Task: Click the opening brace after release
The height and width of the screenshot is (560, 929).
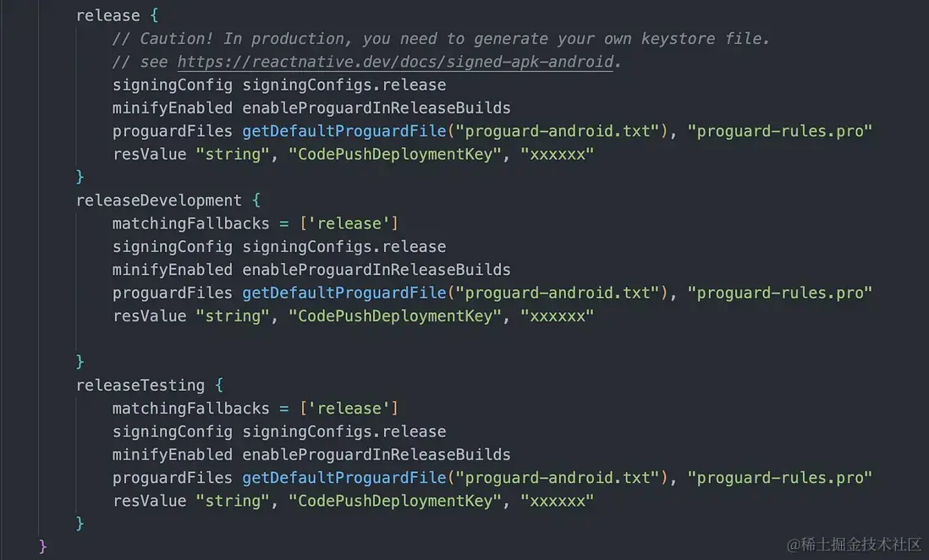Action: tap(153, 16)
